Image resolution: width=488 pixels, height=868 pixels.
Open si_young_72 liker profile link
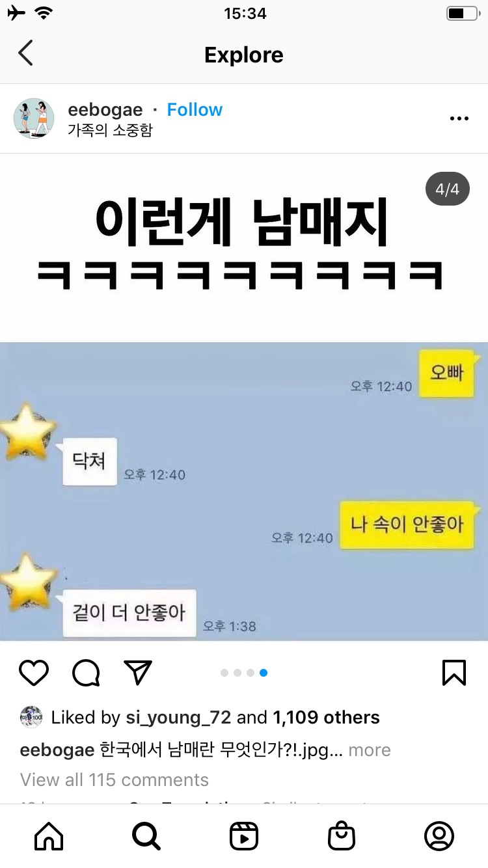coord(178,717)
